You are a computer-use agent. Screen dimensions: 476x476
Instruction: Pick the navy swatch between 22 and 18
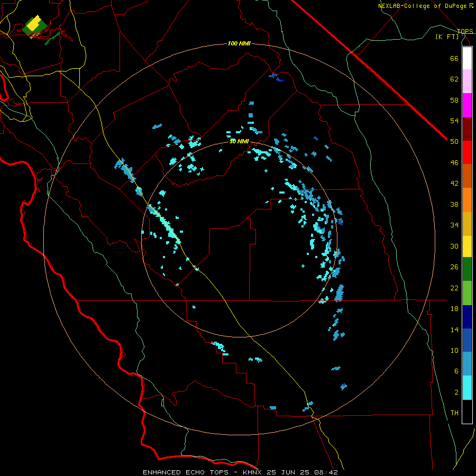click(467, 317)
